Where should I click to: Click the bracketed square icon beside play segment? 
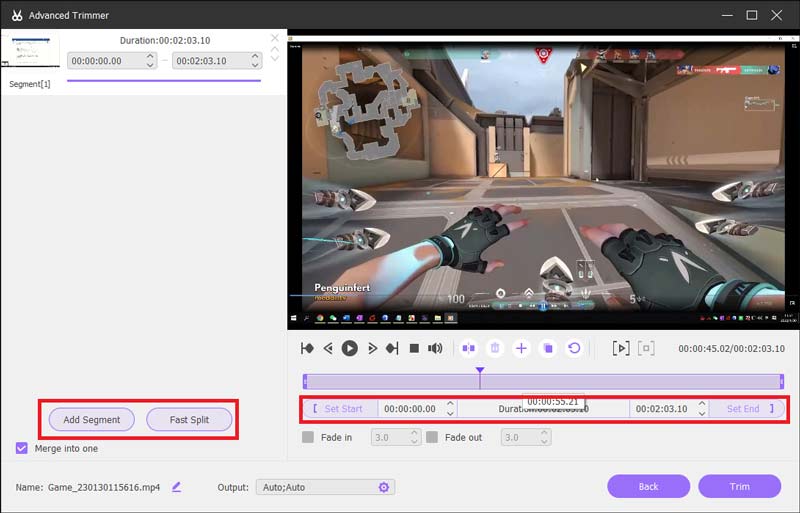pyautogui.click(x=646, y=349)
